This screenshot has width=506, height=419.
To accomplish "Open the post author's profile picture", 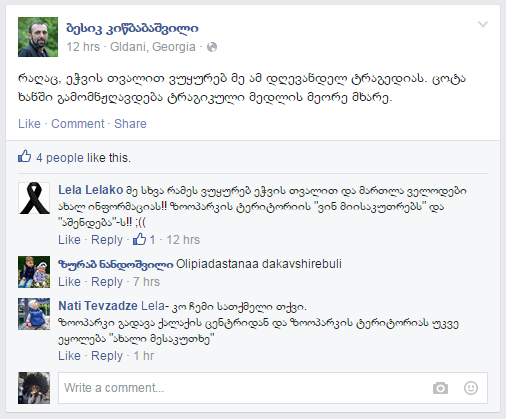I will click(x=38, y=37).
